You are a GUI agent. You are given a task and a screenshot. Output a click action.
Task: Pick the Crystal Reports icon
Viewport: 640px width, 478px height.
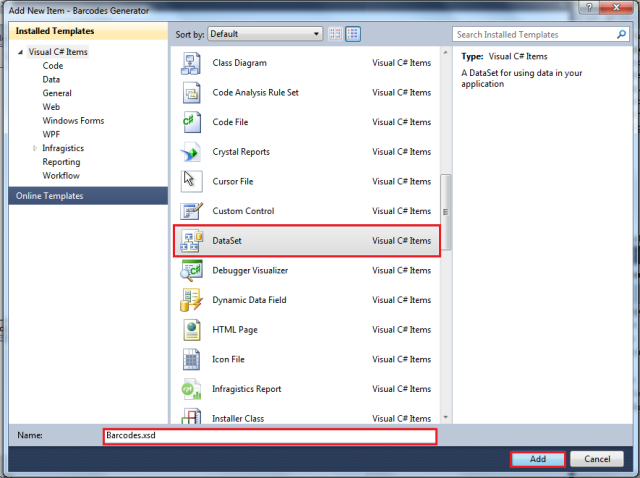point(191,152)
